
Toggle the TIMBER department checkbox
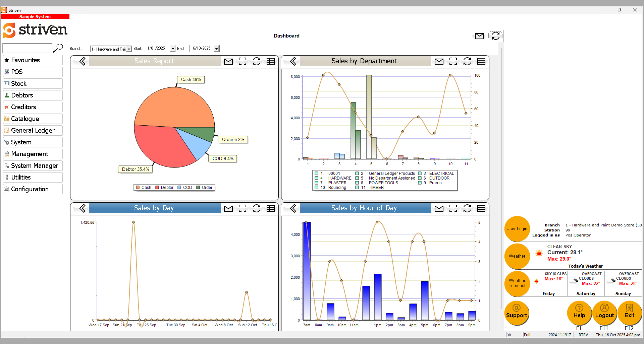coord(357,188)
